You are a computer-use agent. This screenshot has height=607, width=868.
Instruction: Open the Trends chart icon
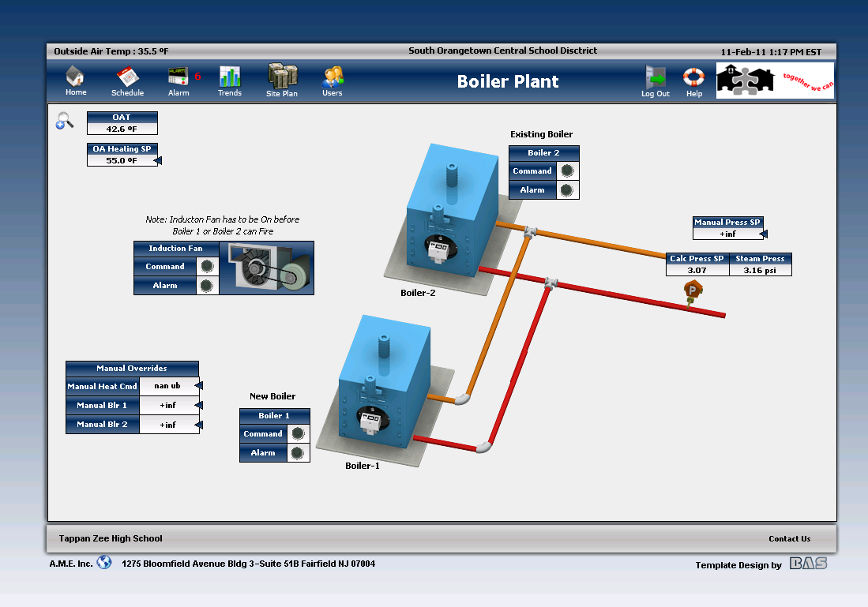(230, 77)
